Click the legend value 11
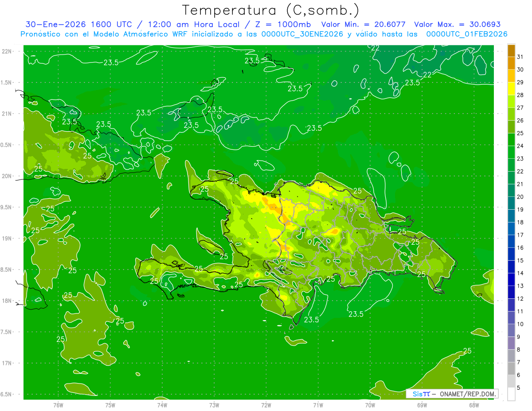 point(520,311)
